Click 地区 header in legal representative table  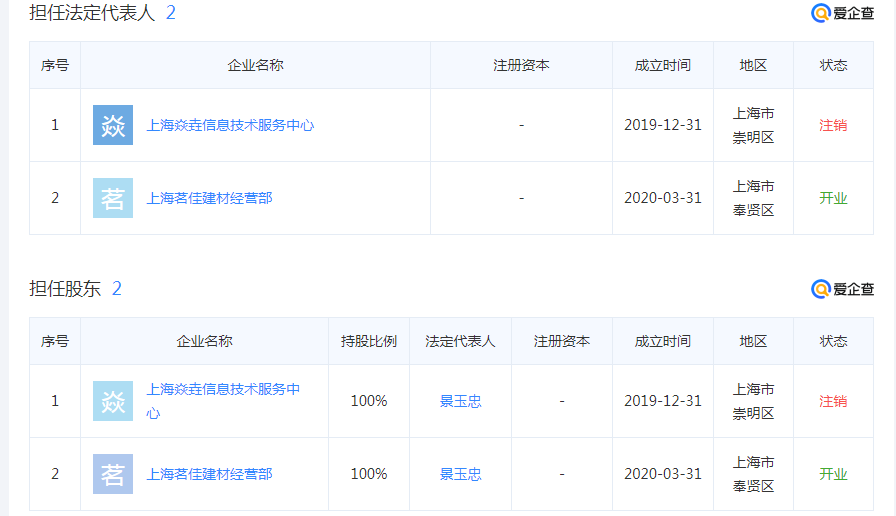pos(753,65)
